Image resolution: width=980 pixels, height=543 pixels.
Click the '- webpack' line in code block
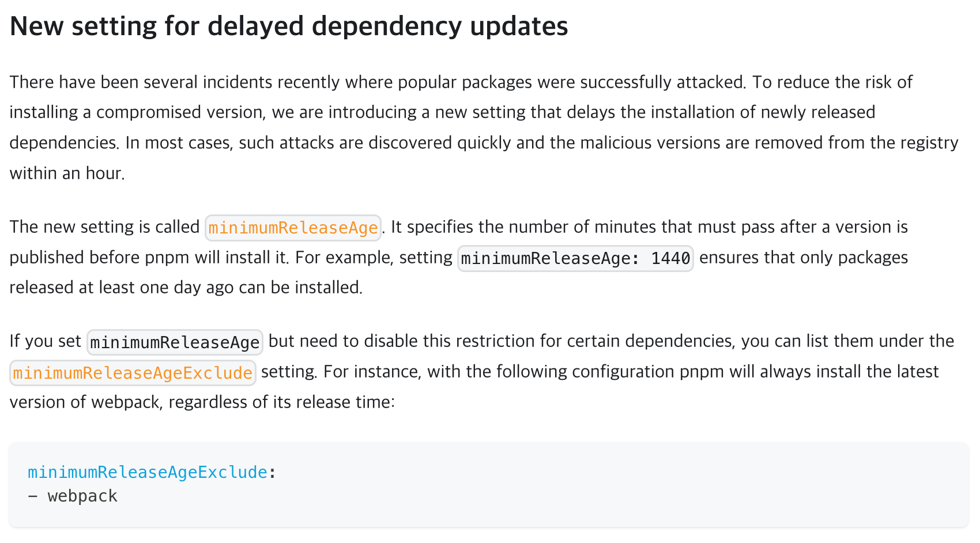point(73,496)
